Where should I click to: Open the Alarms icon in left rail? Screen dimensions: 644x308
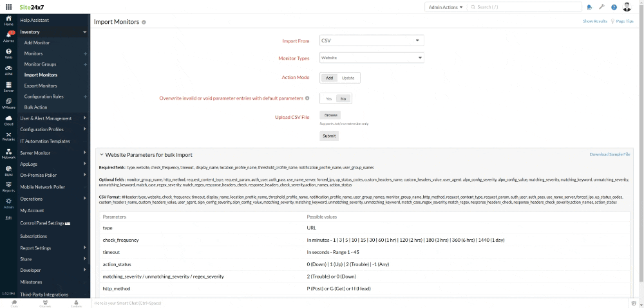[x=8, y=36]
